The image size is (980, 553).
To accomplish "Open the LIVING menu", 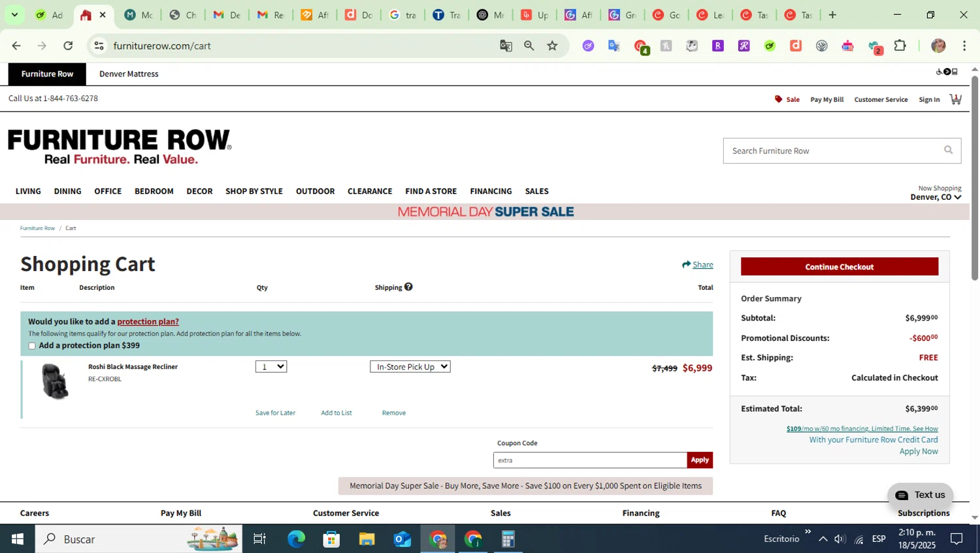I will (x=28, y=191).
